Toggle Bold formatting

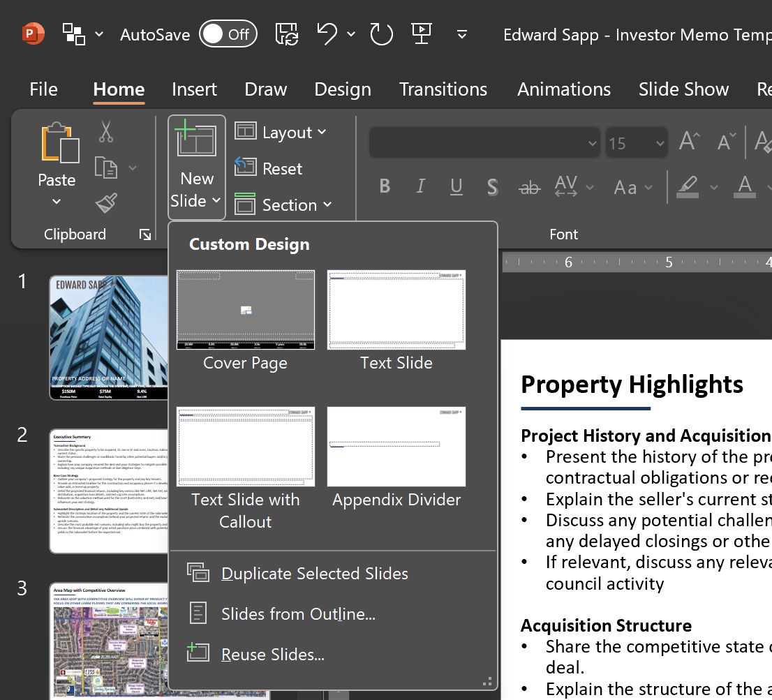[x=385, y=186]
